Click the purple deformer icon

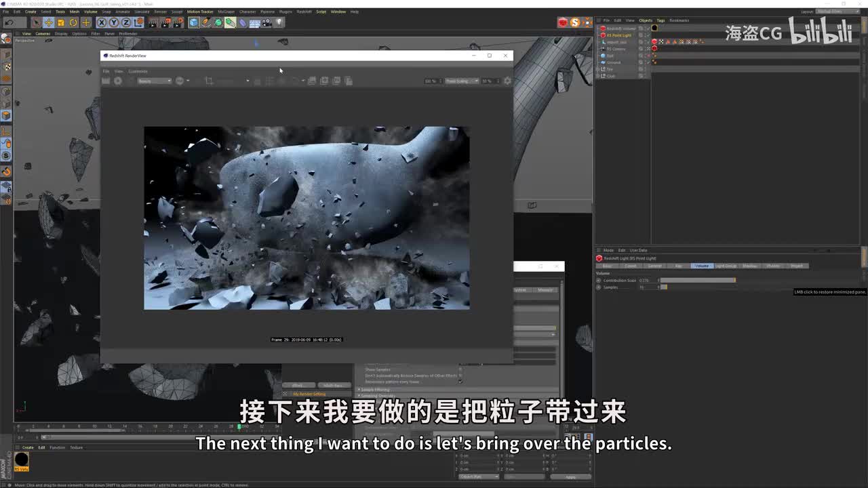click(243, 22)
